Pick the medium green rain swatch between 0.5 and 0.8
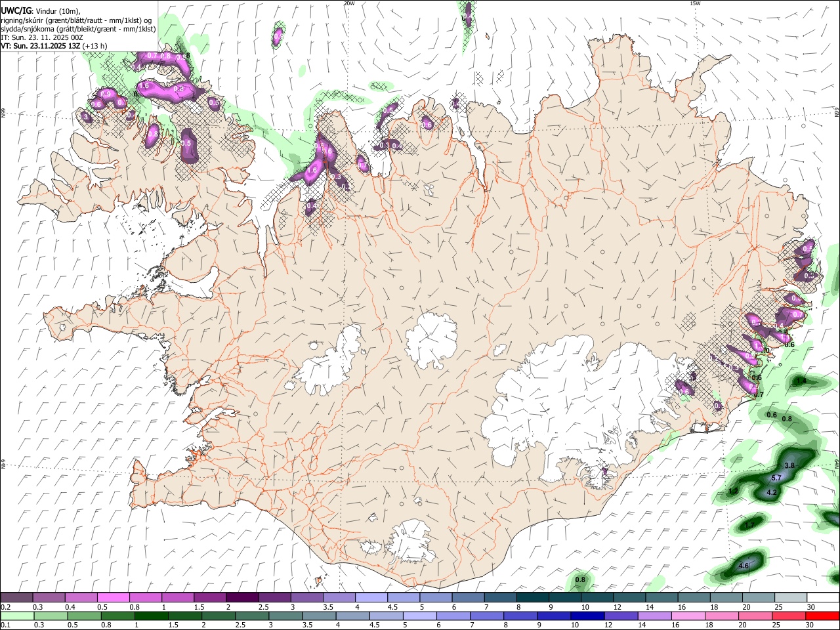The width and height of the screenshot is (840, 630). (84, 616)
